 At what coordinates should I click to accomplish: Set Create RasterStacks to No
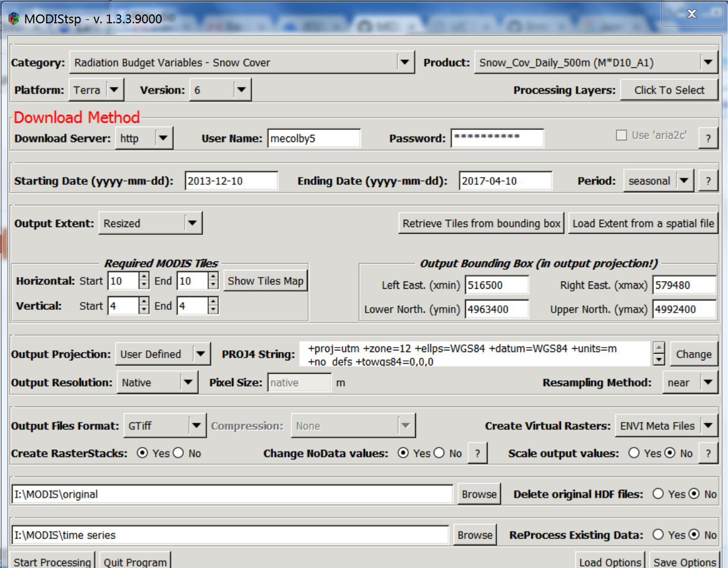[178, 453]
